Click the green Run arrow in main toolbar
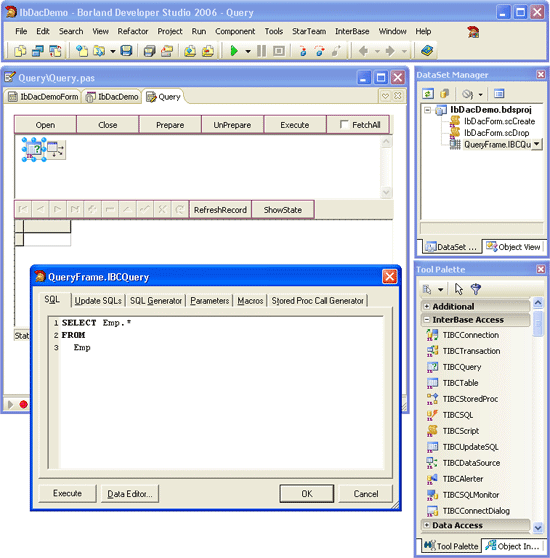Viewport: 550px width, 558px height. [x=234, y=51]
